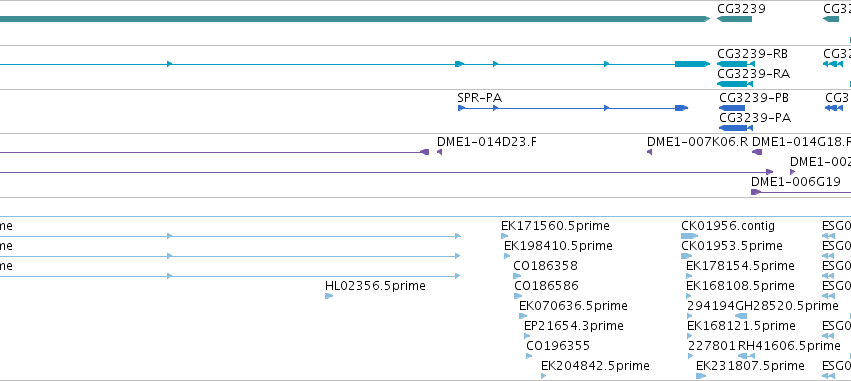Select the CO186586 EST entry
Screen dimensions: 851x381
click(x=547, y=285)
